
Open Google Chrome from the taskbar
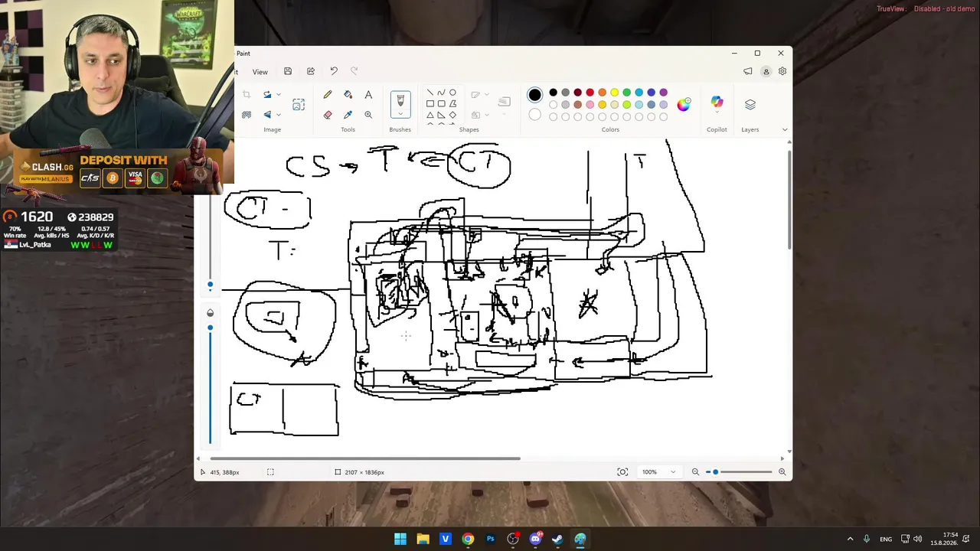tap(468, 539)
